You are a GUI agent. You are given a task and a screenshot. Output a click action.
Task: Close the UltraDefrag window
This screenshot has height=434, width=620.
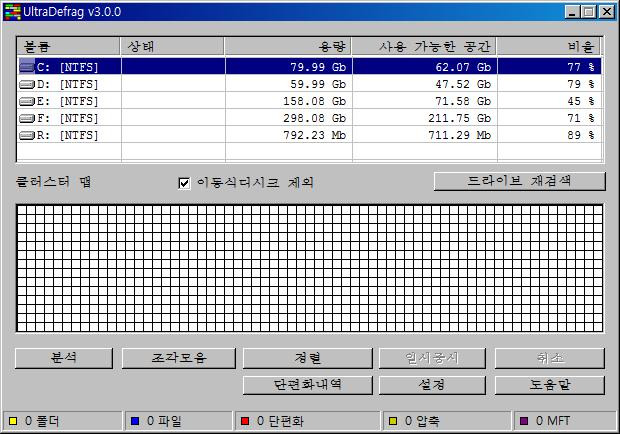click(x=607, y=12)
